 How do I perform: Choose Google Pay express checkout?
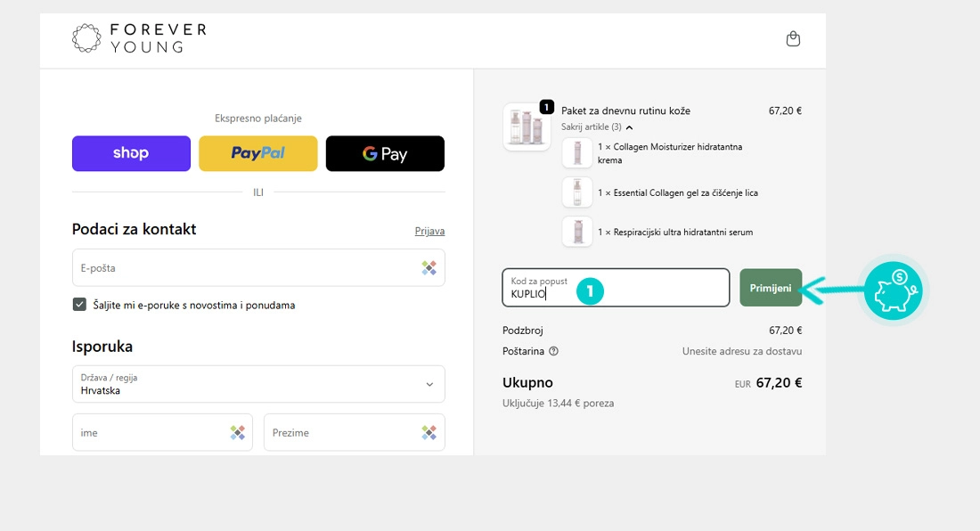(385, 153)
